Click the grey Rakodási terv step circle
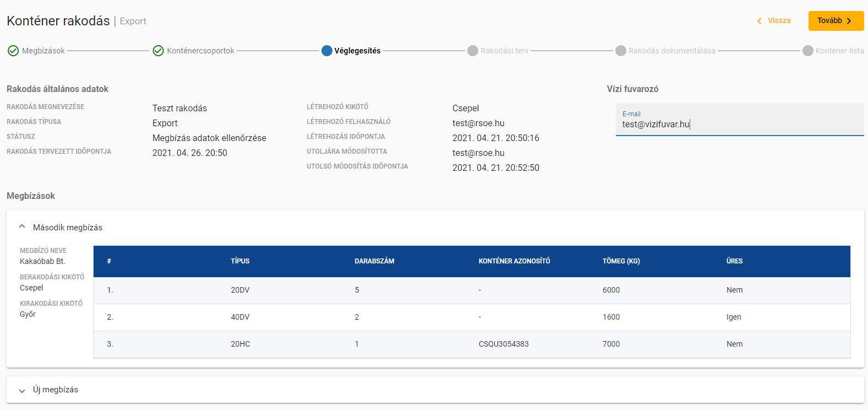The height and width of the screenshot is (410, 868). coord(472,51)
